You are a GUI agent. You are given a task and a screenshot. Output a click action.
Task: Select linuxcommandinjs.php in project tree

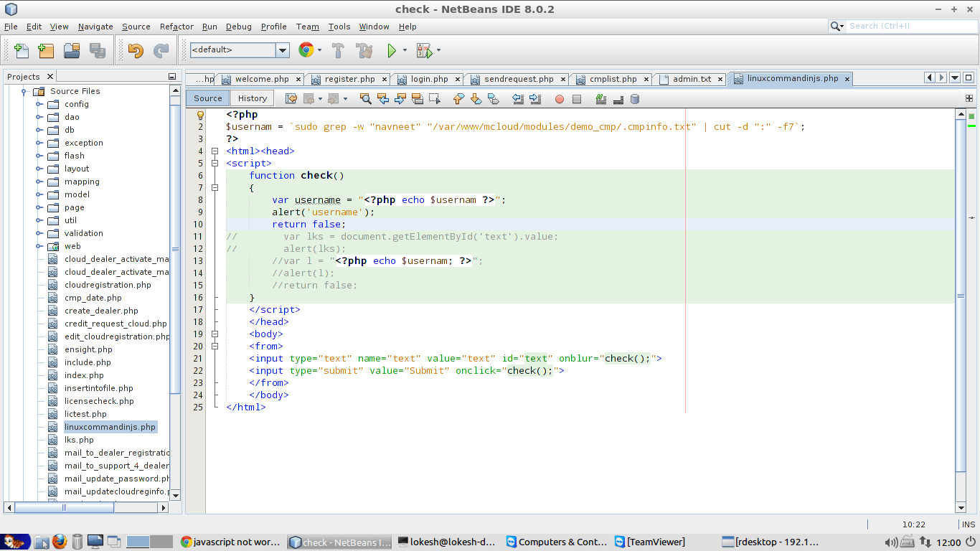tap(110, 427)
